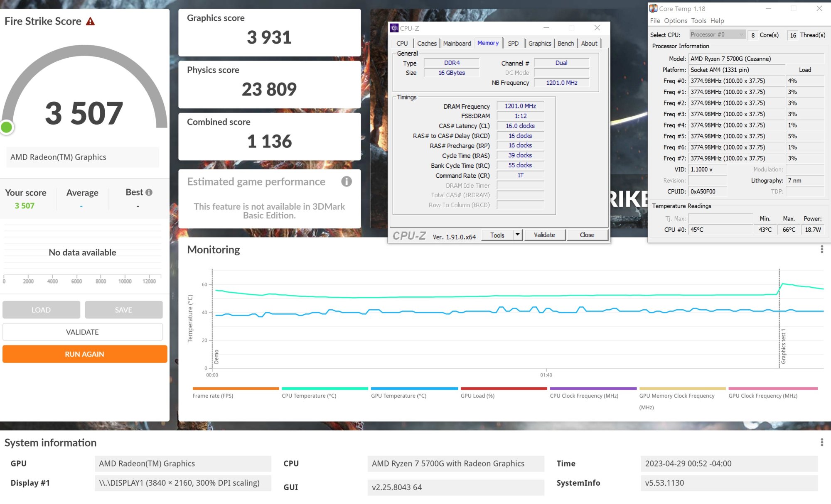The width and height of the screenshot is (831, 504).
Task: Click the CPU-Z application icon in title bar
Action: pos(394,28)
